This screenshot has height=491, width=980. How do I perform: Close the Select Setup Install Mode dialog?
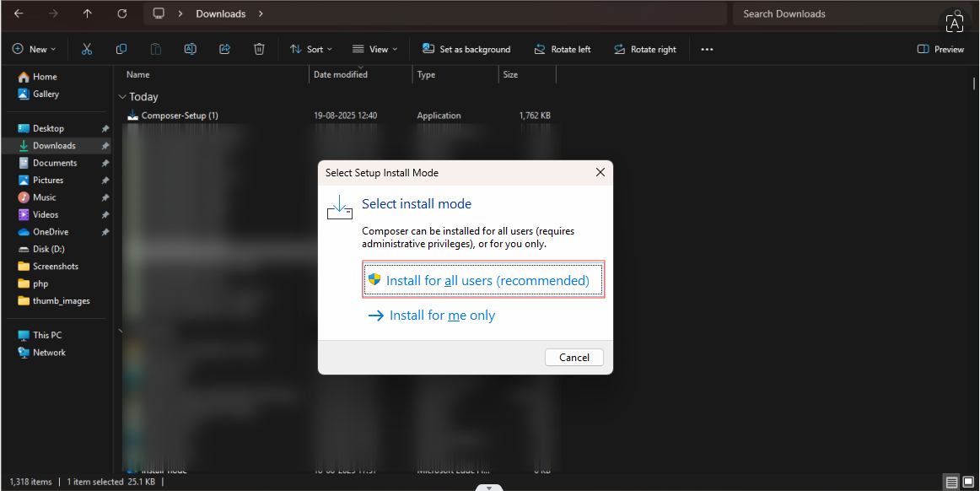coord(600,172)
